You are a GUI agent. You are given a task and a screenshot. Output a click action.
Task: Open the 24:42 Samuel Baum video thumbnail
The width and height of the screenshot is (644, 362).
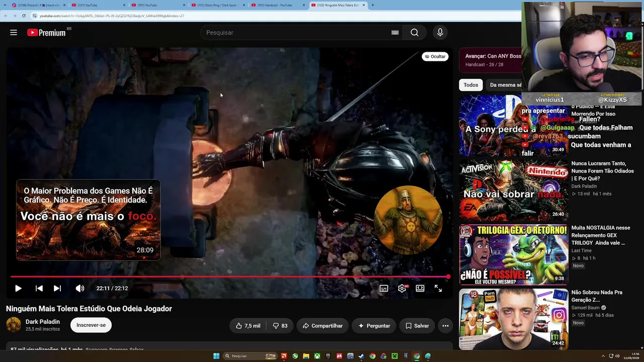[x=513, y=319]
